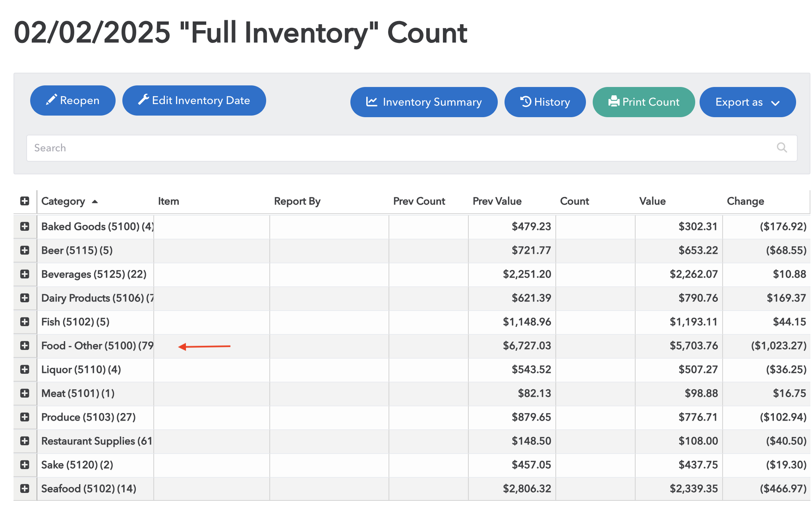Select the Produce (5103) (27) category label

click(x=89, y=417)
